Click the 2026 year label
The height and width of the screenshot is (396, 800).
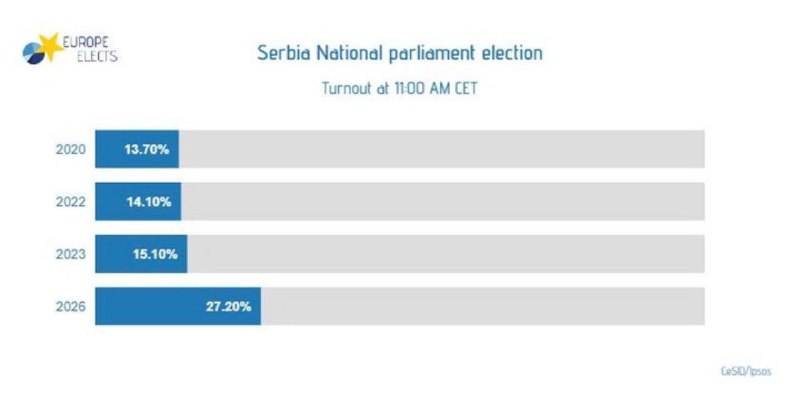(x=70, y=307)
